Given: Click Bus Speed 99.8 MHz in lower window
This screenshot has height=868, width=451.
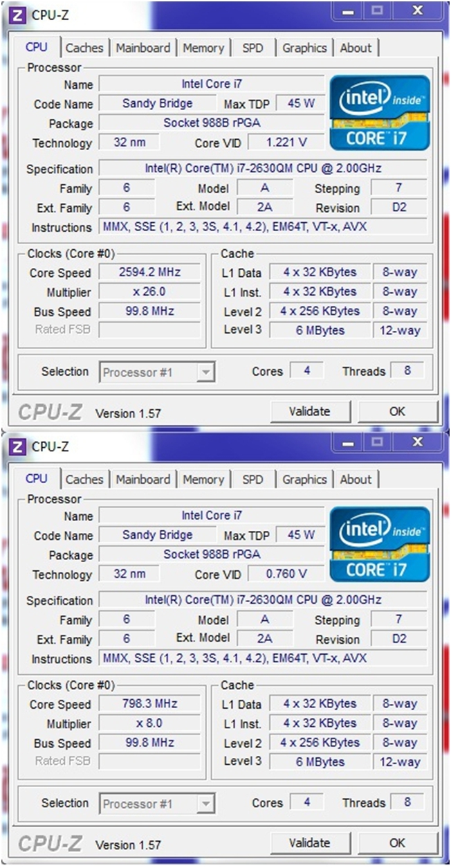Looking at the screenshot, I should pyautogui.click(x=150, y=742).
